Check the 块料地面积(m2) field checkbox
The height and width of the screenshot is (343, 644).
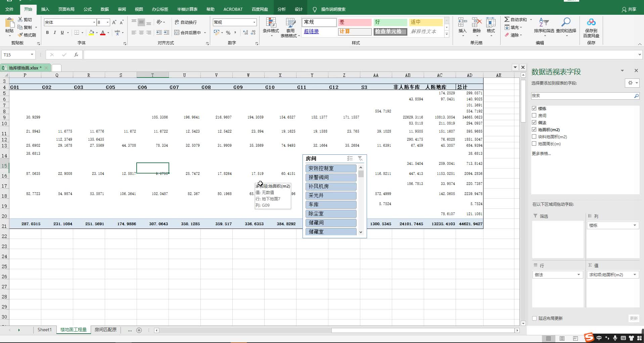(534, 137)
